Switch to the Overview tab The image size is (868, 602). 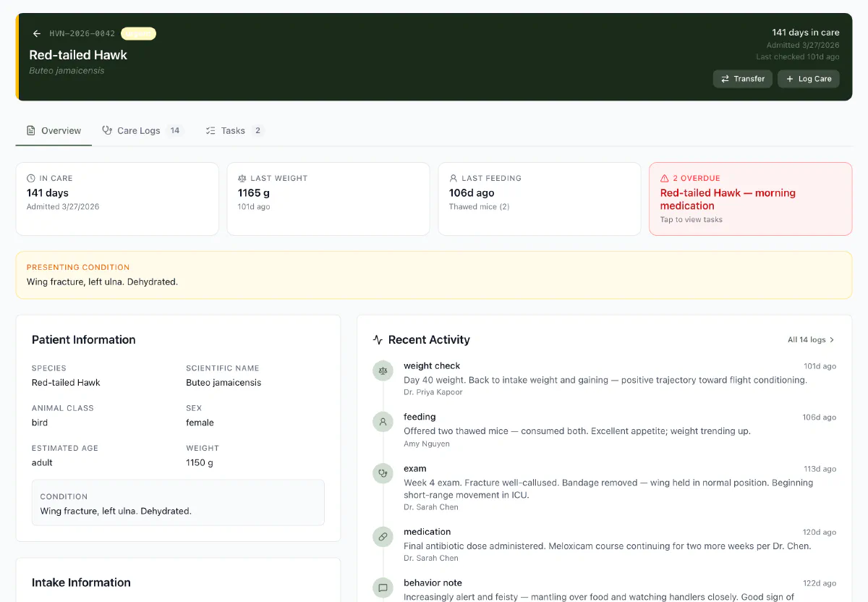pyautogui.click(x=54, y=131)
